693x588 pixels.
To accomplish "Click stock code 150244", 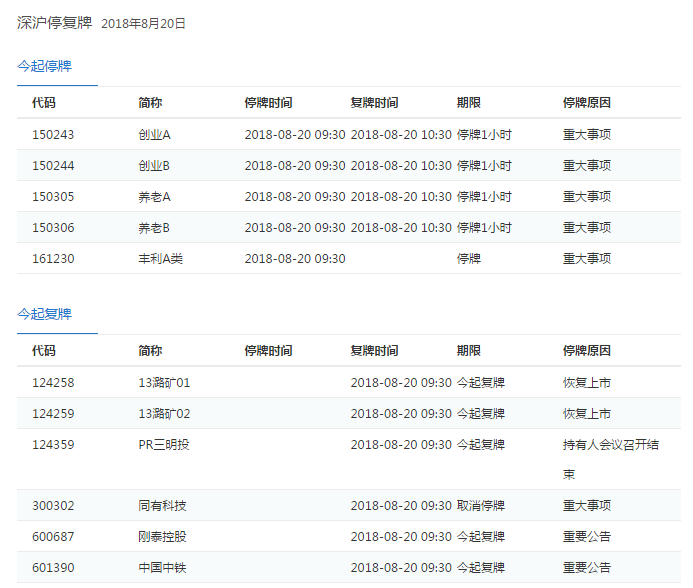I will (x=53, y=166).
